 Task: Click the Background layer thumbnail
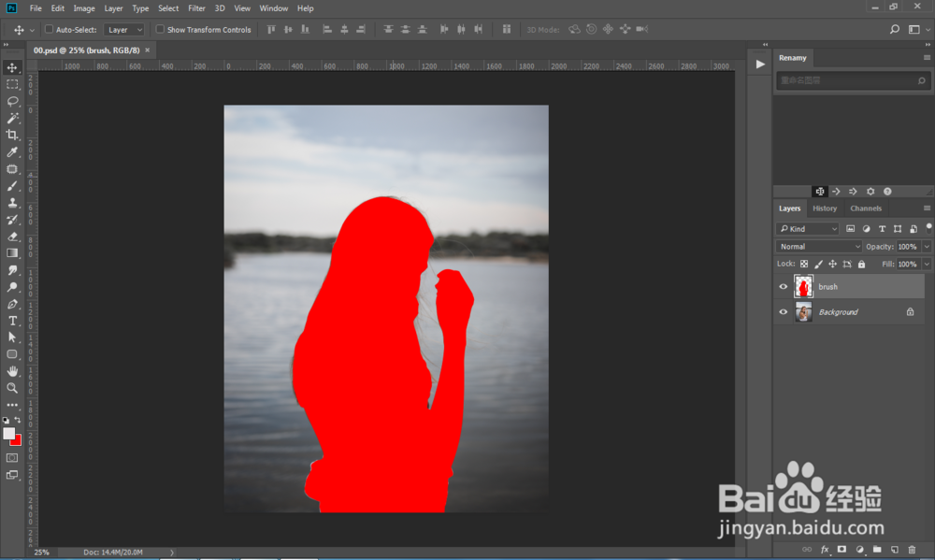[803, 312]
